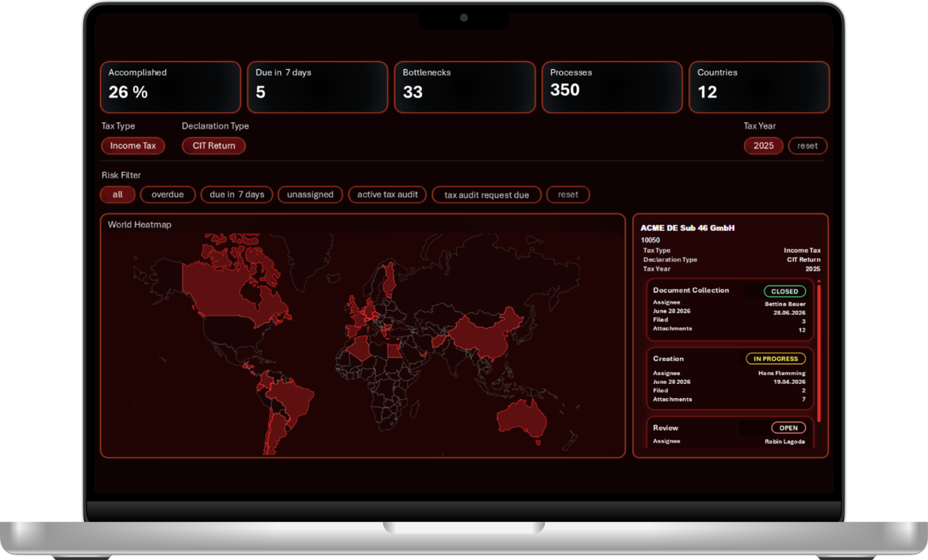The height and width of the screenshot is (560, 928).
Task: Filter by 'due in 7 days' chip
Action: (236, 194)
